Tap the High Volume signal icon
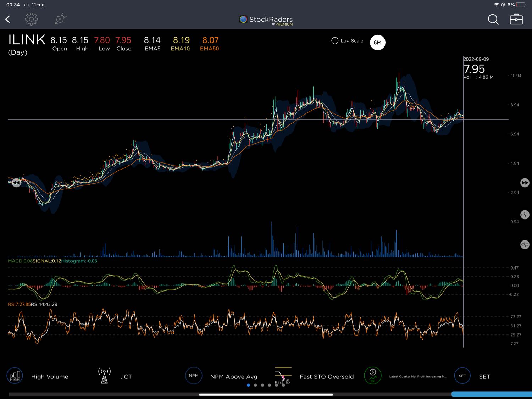532x399 pixels. coord(15,376)
